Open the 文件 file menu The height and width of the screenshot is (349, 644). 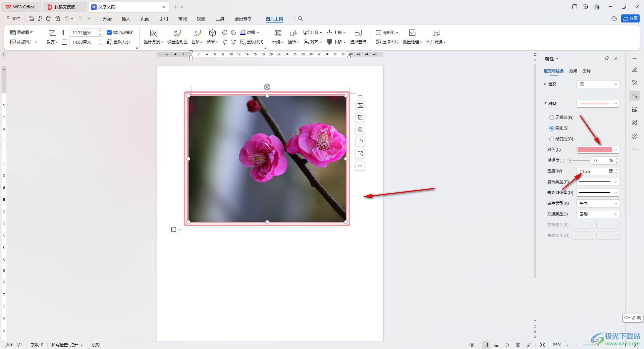pos(13,19)
